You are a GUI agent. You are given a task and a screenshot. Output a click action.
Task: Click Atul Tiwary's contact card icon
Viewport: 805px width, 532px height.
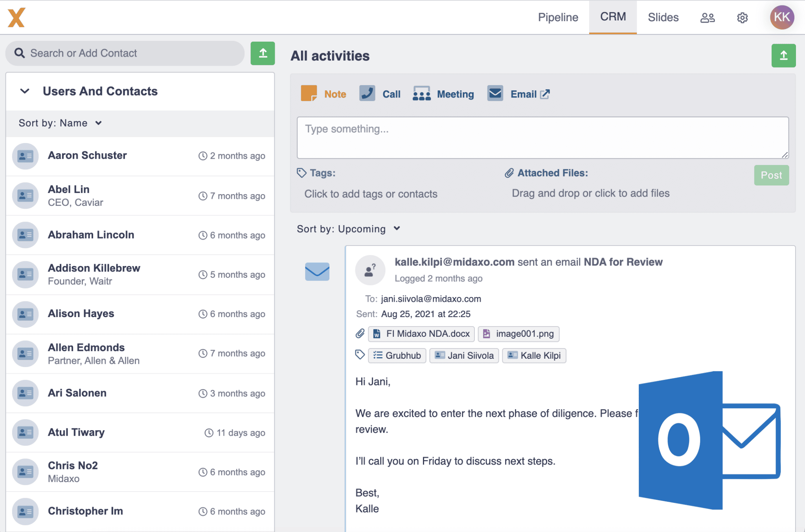tap(26, 432)
